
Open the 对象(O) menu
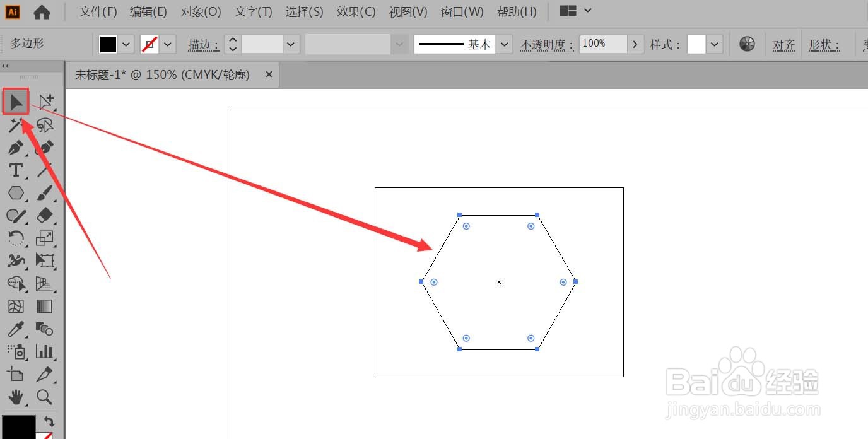click(201, 11)
